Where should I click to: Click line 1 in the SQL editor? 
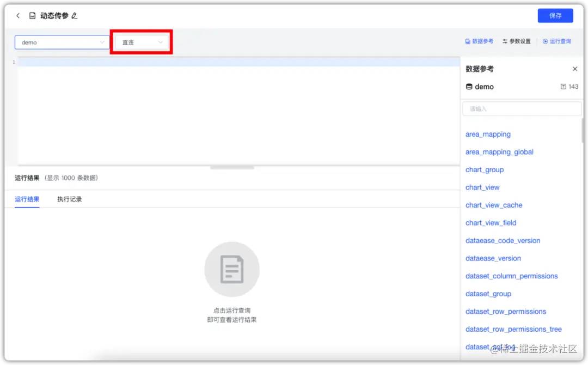coord(238,62)
